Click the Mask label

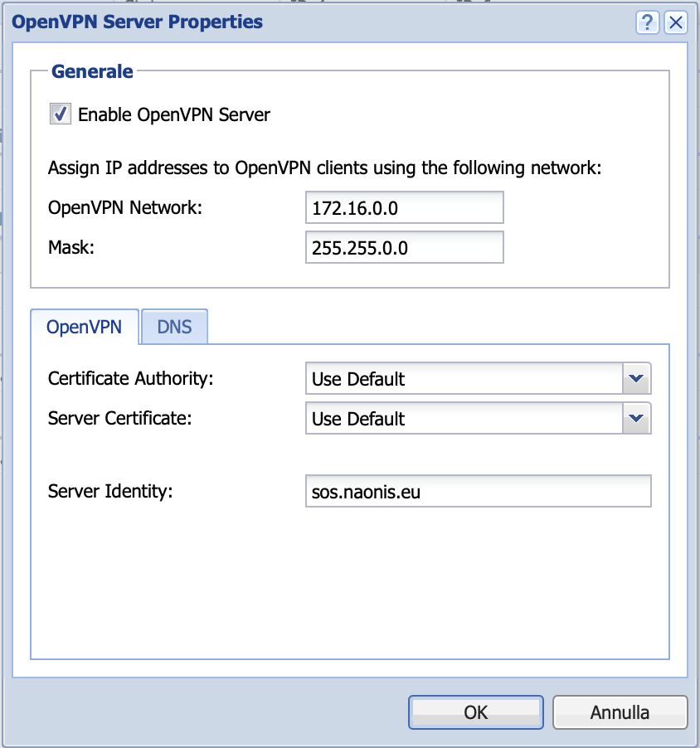click(x=71, y=247)
